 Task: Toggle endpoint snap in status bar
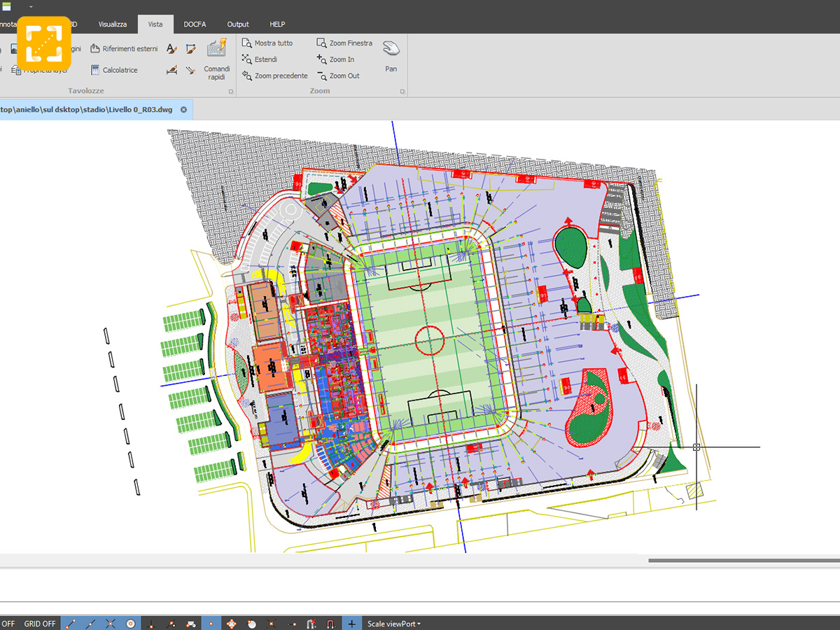[70, 624]
